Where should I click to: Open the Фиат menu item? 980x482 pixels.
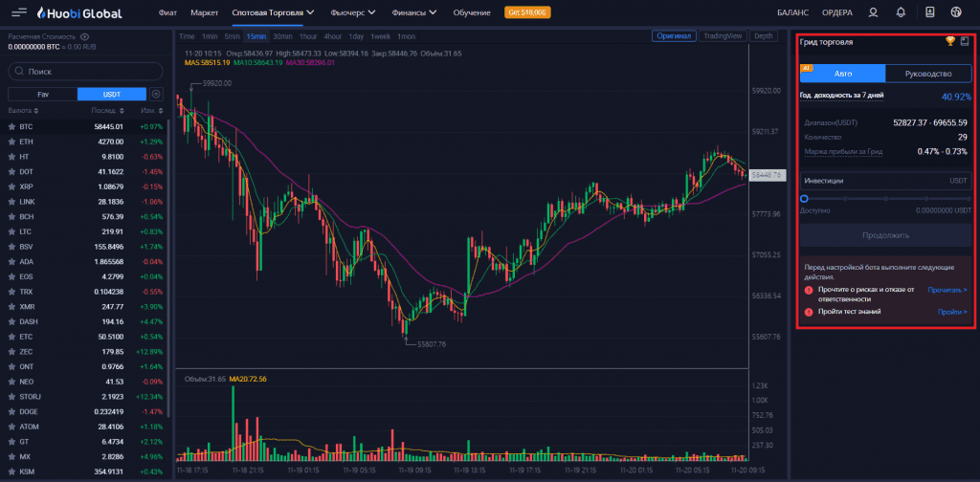[x=167, y=12]
